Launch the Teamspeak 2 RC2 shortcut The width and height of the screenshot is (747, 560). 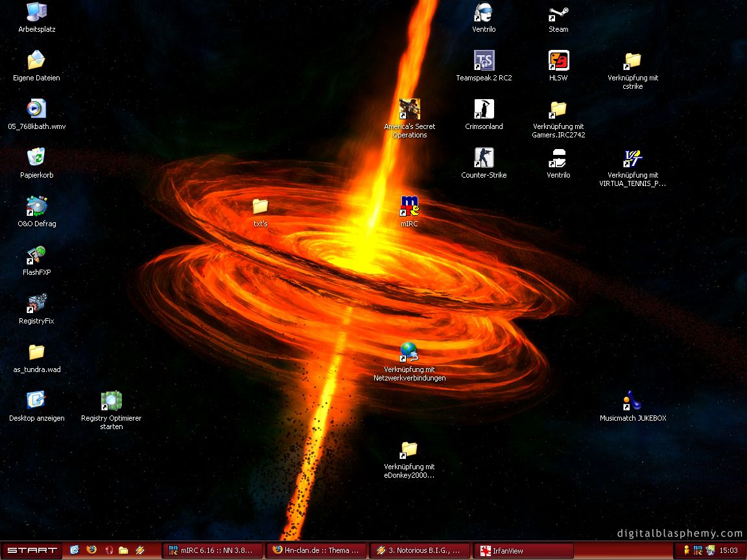coord(484,61)
